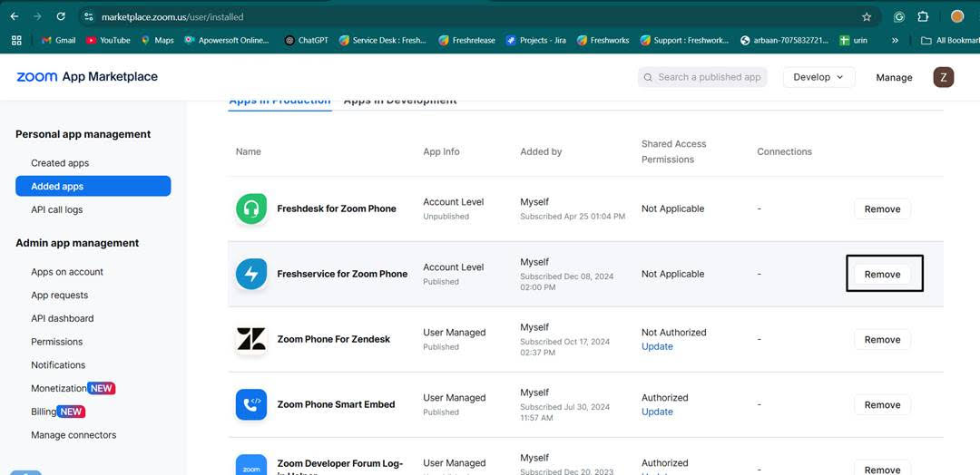Image resolution: width=980 pixels, height=475 pixels.
Task: Open Permissions in sidebar
Action: tap(57, 342)
